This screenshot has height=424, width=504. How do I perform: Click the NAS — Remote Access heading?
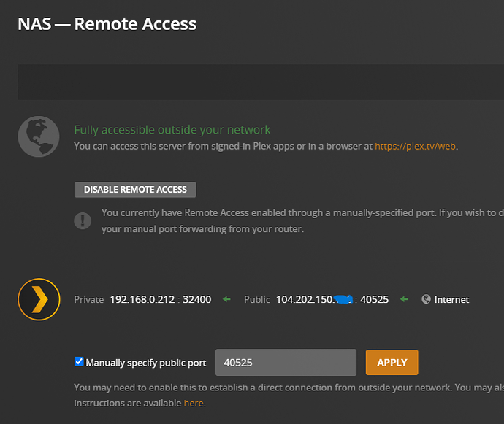click(x=107, y=24)
